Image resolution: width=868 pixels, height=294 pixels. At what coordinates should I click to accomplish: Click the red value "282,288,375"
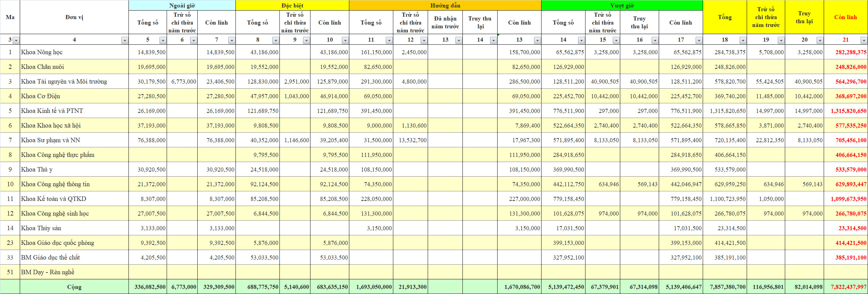846,52
